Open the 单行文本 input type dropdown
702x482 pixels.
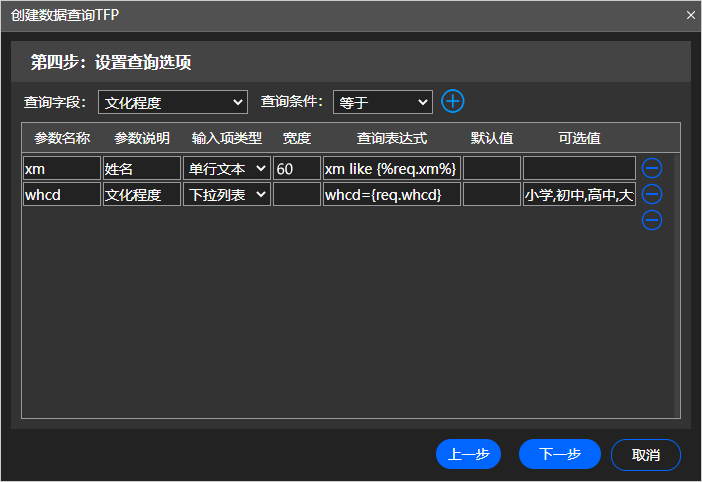click(226, 168)
